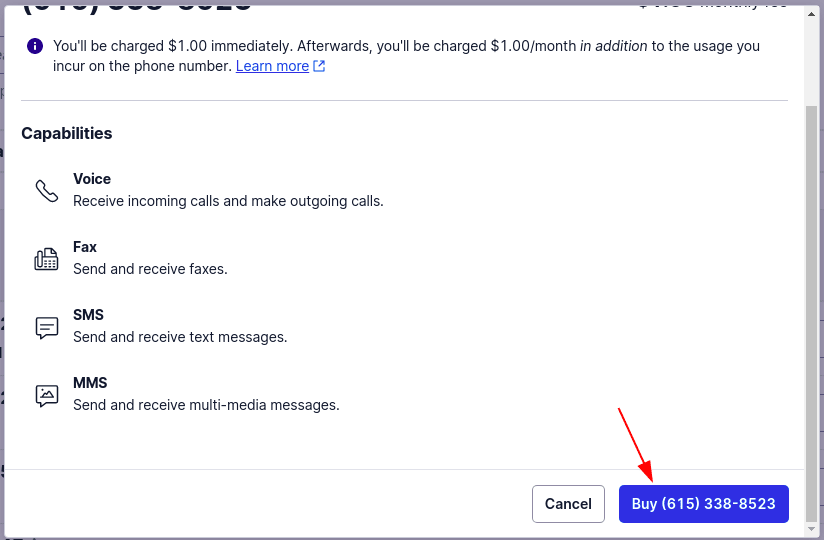Cancel the phone number purchase dialog
Viewport: 824px width, 540px height.
point(568,504)
